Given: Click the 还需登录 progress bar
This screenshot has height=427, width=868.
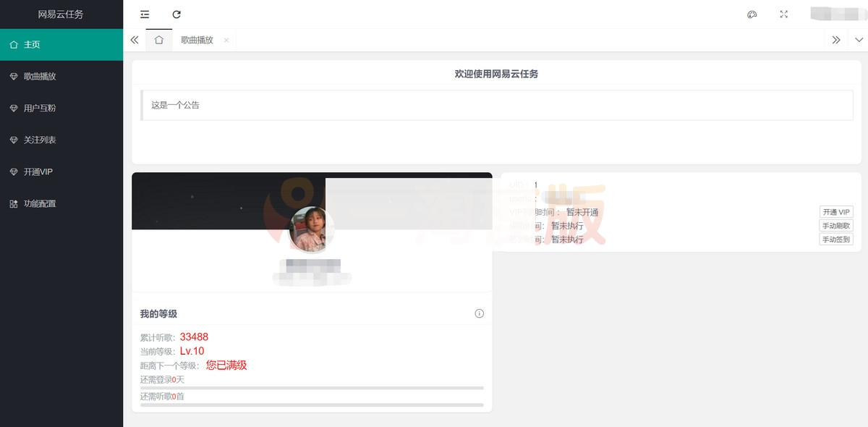Looking at the screenshot, I should [x=312, y=388].
